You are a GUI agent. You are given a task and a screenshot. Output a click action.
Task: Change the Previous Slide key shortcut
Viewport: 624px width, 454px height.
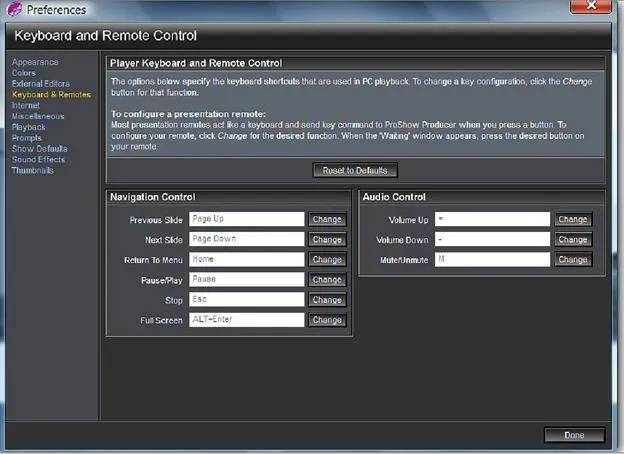click(327, 219)
